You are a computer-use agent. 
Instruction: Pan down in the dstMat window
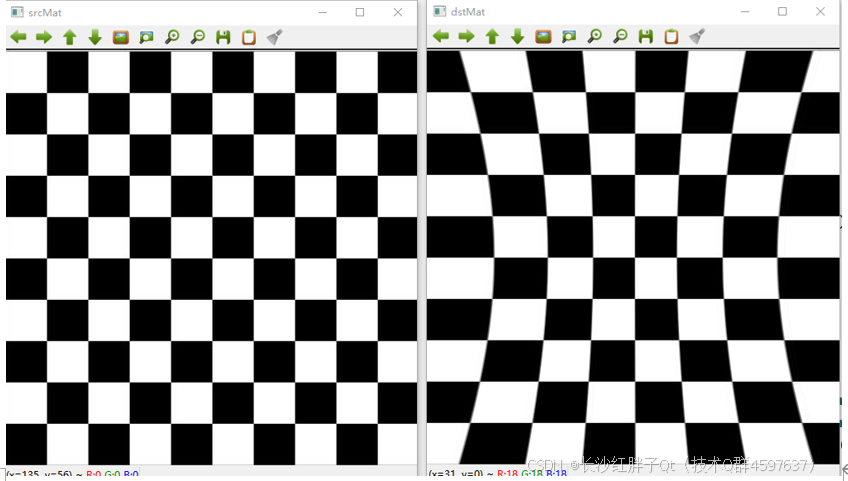(518, 36)
